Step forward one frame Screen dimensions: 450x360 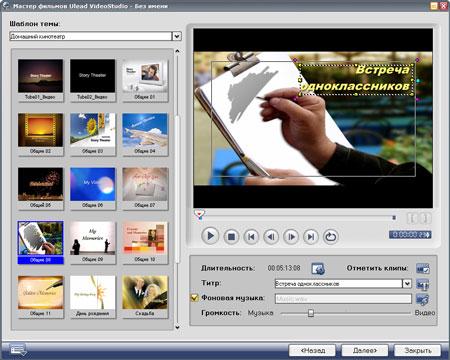(x=291, y=237)
